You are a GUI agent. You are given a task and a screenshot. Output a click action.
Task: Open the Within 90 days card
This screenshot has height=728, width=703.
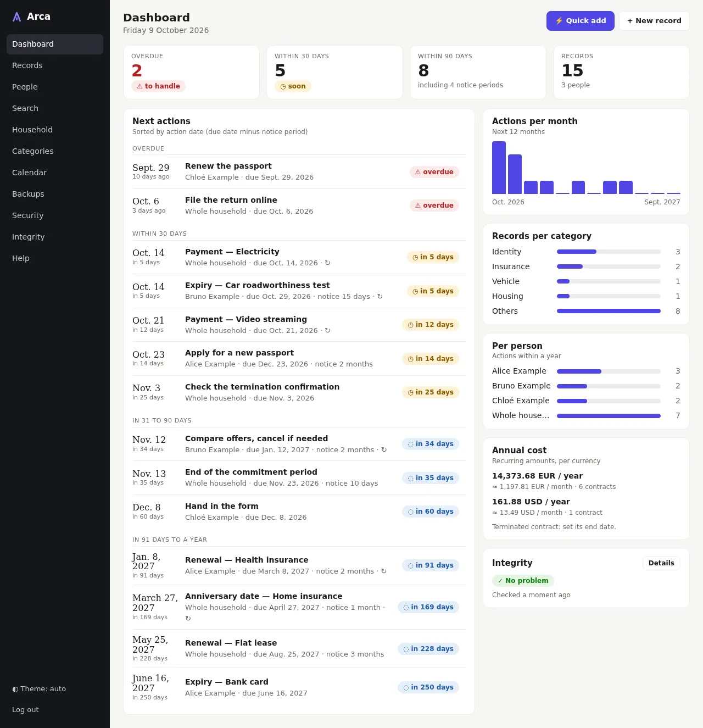click(478, 73)
